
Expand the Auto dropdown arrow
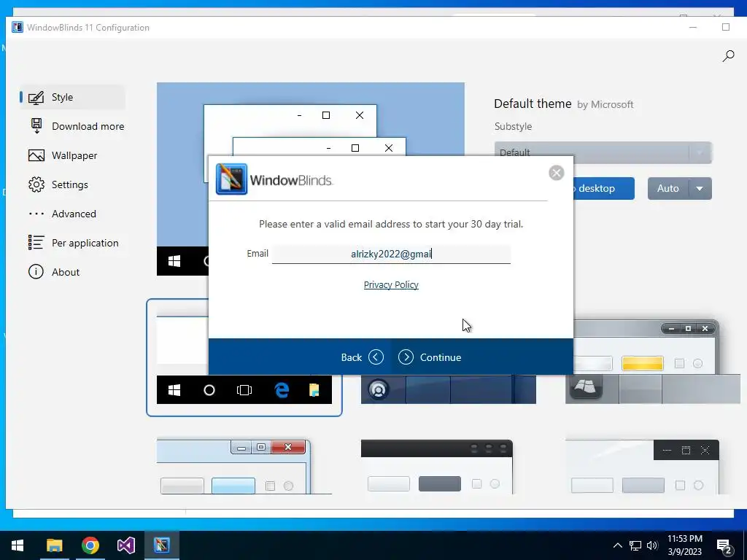click(x=700, y=188)
